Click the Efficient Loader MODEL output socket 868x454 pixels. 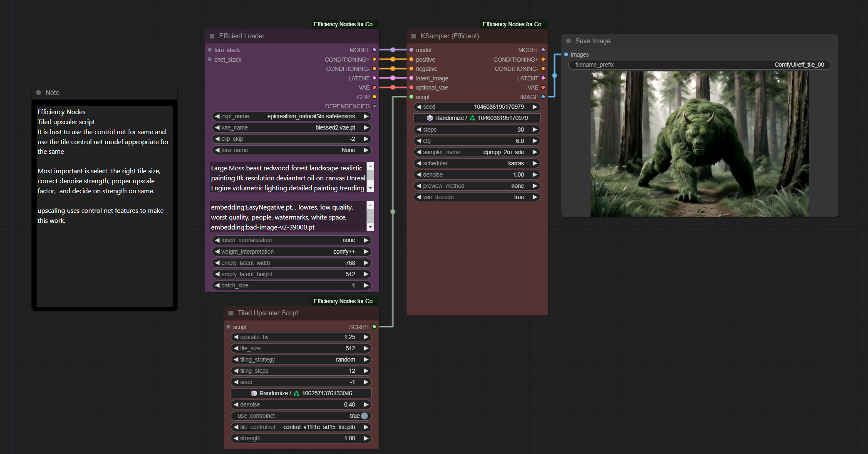click(374, 50)
